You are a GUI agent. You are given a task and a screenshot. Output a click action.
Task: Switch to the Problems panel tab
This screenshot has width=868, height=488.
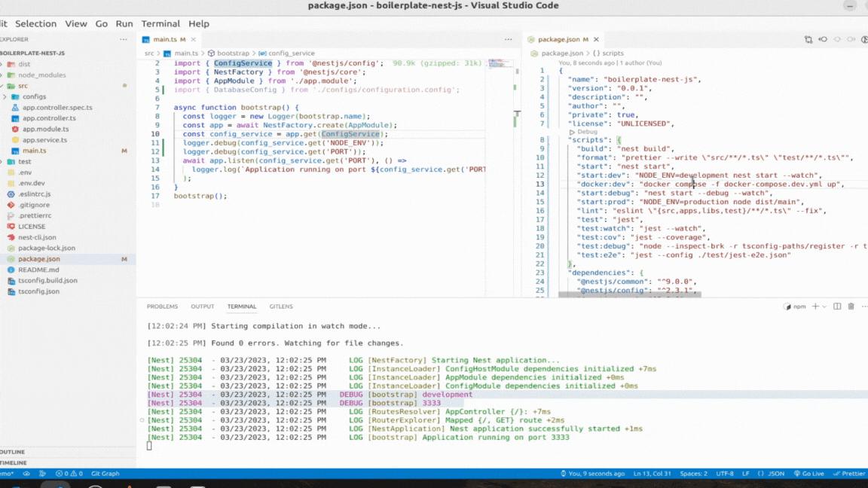coord(162,307)
